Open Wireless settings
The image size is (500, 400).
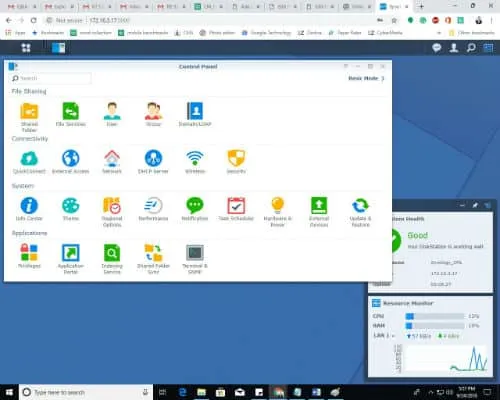point(195,162)
